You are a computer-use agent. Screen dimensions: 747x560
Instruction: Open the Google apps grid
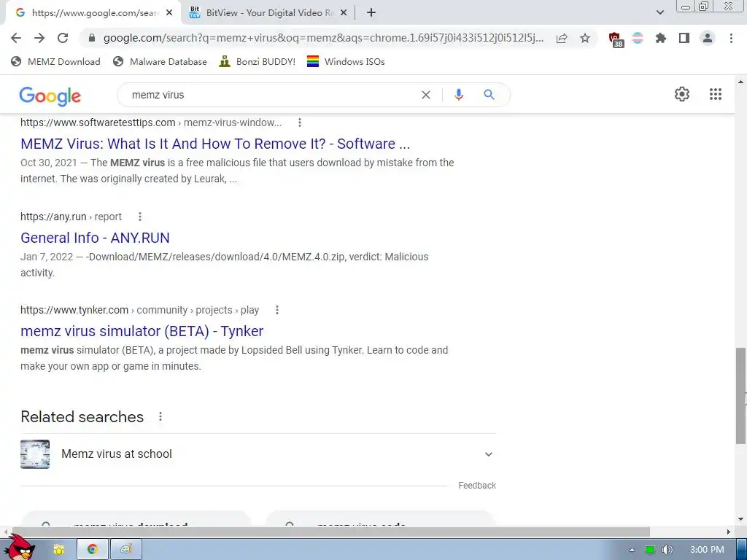point(715,94)
